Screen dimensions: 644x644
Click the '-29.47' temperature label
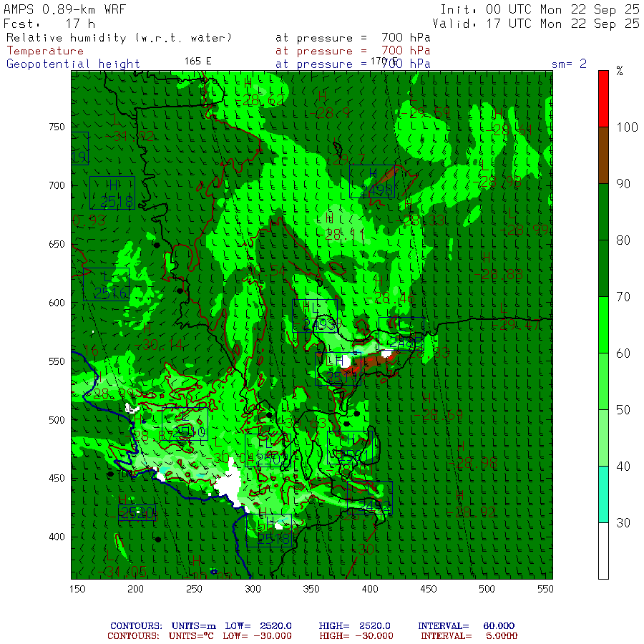click(516, 326)
